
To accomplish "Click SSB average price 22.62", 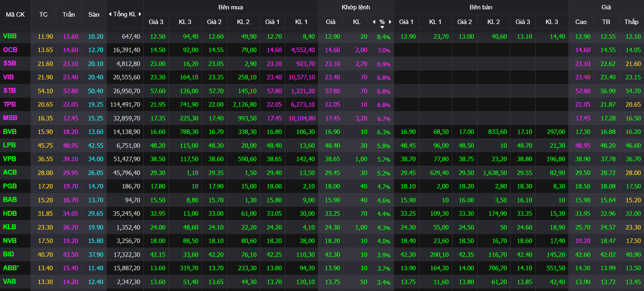I will [608, 64].
